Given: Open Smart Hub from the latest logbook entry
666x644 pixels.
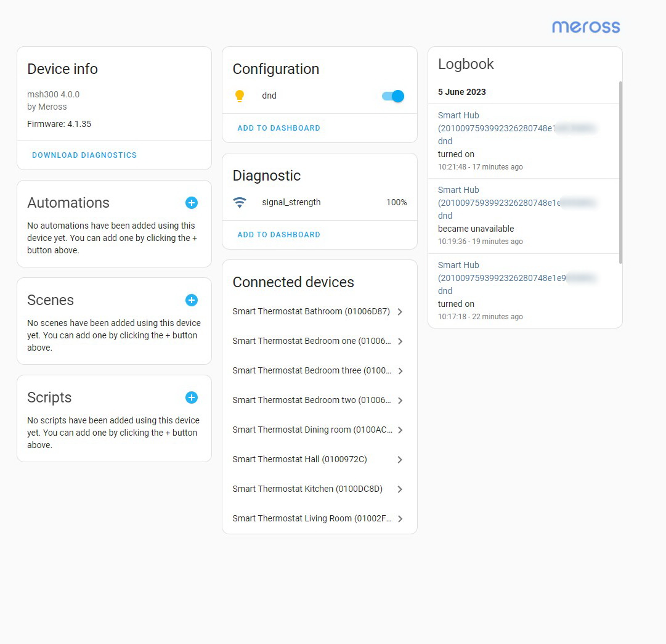Looking at the screenshot, I should pos(458,115).
